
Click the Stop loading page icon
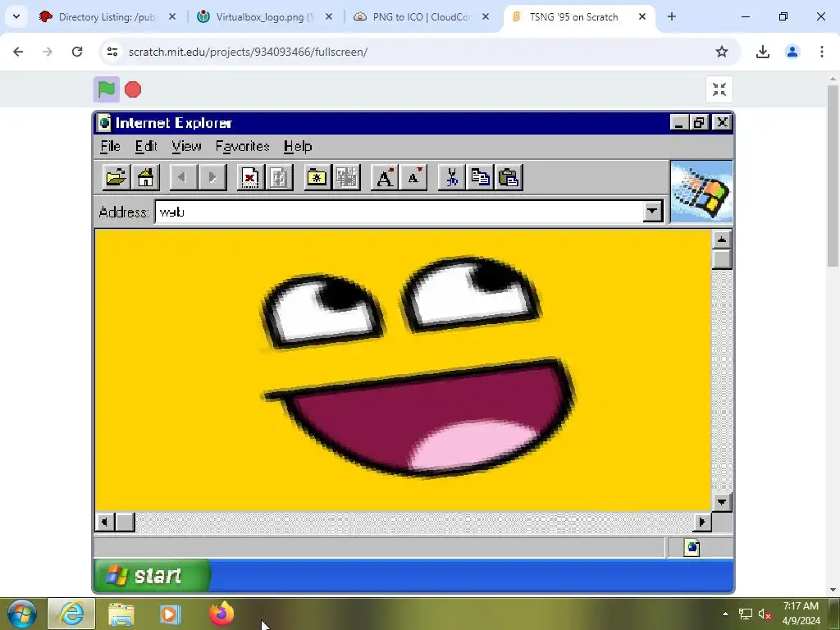[x=250, y=177]
